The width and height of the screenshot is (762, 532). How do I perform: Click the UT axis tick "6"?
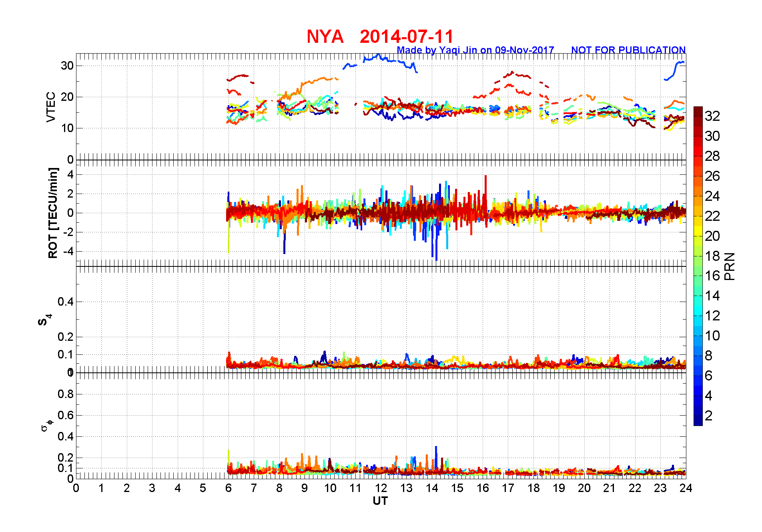(229, 488)
